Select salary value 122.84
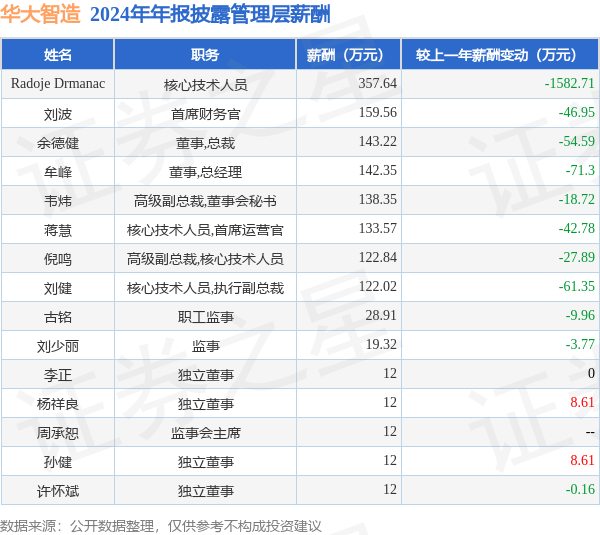 point(378,257)
